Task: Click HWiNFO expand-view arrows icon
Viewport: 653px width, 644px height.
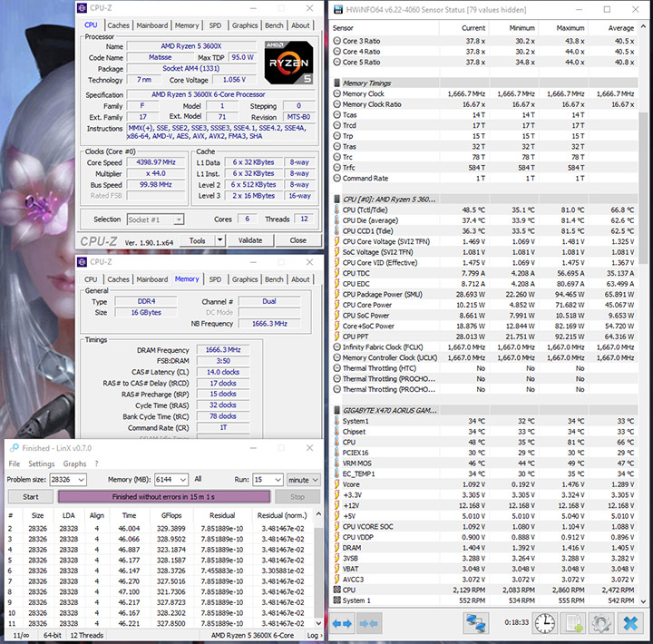Action: [x=342, y=623]
